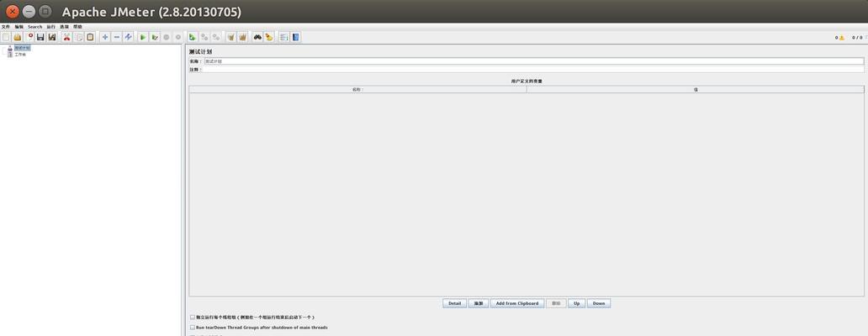Click the Remote Shutdown All icon
This screenshot has width=868, height=336.
pyautogui.click(x=216, y=37)
